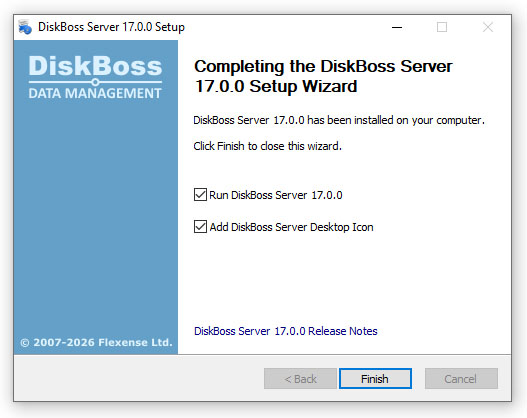Click the DiskBoss installer icon in title bar
Viewport: 527px width, 418px height.
[x=25, y=27]
